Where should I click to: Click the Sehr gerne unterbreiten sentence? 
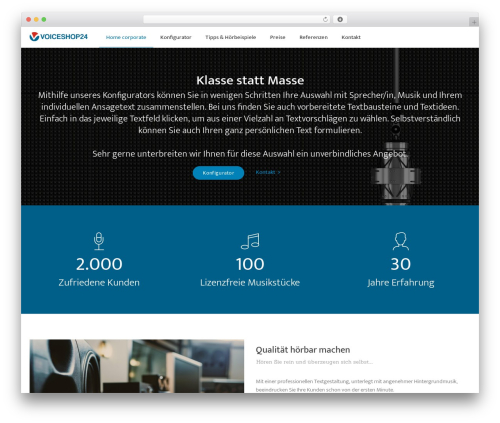pyautogui.click(x=250, y=154)
